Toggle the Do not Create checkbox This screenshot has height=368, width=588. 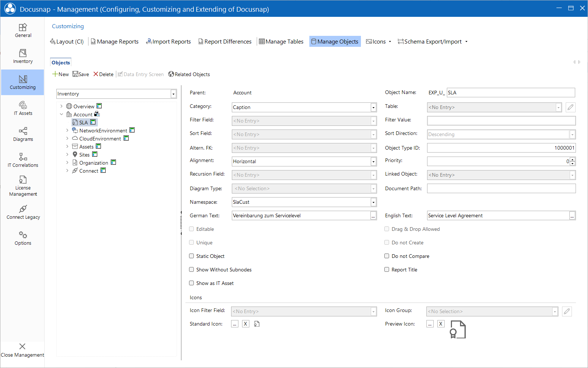point(387,243)
